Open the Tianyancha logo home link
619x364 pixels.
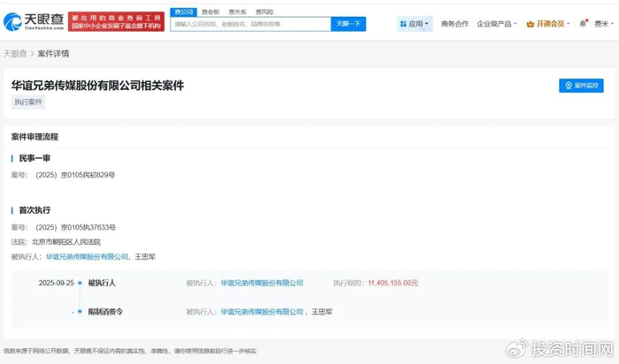34,21
